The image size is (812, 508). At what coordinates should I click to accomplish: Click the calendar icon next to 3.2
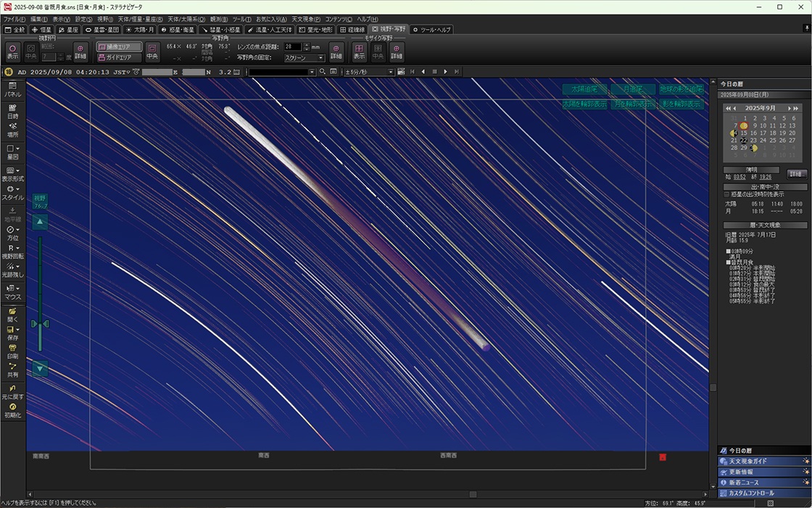(236, 72)
